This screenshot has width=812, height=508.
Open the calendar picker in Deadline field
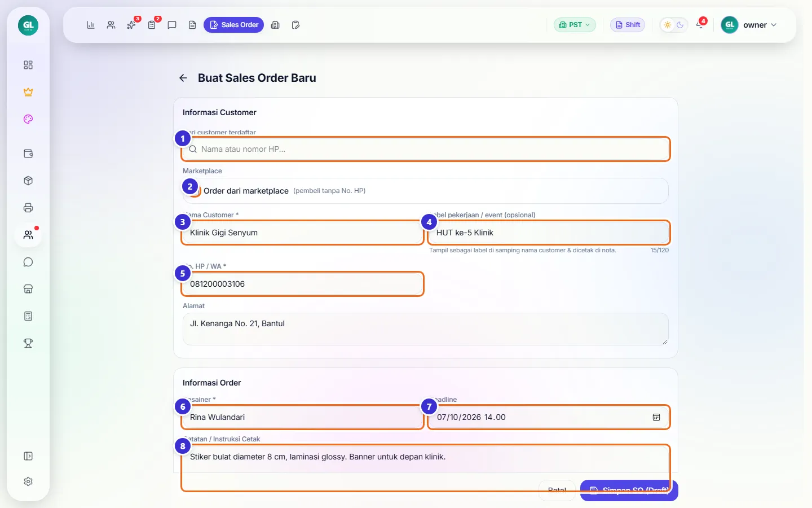656,417
